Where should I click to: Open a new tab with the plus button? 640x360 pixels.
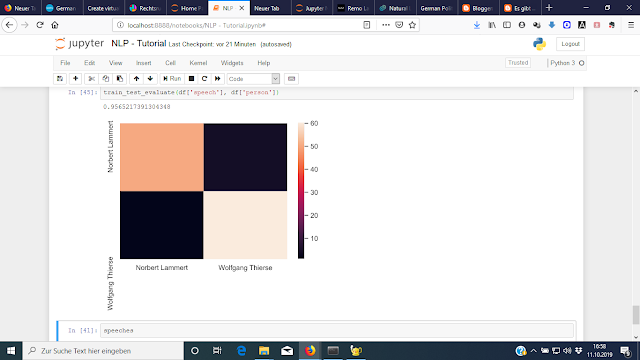click(549, 8)
